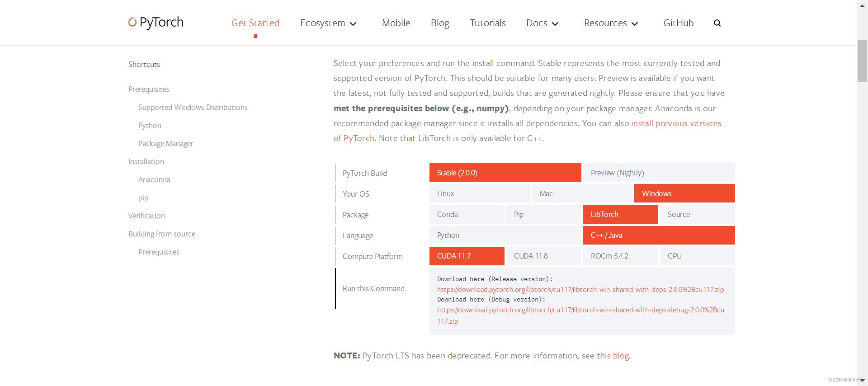Click the scrollbar down arrow
This screenshot has height=386, width=868.
pos(862,381)
